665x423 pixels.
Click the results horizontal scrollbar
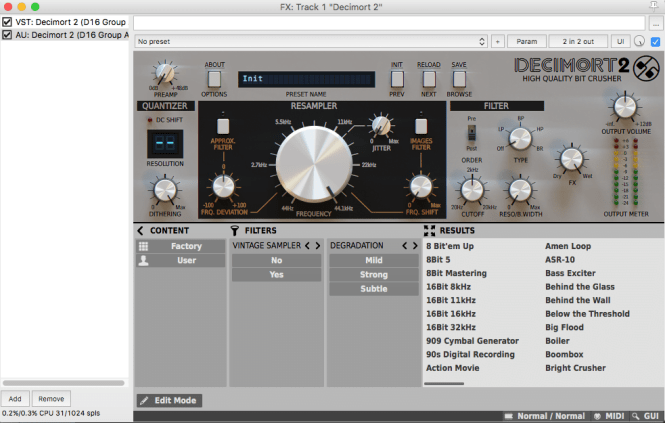tap(444, 384)
